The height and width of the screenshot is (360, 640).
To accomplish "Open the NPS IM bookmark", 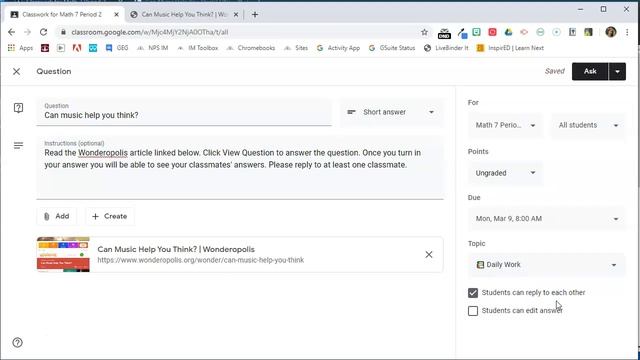I will click(152, 48).
